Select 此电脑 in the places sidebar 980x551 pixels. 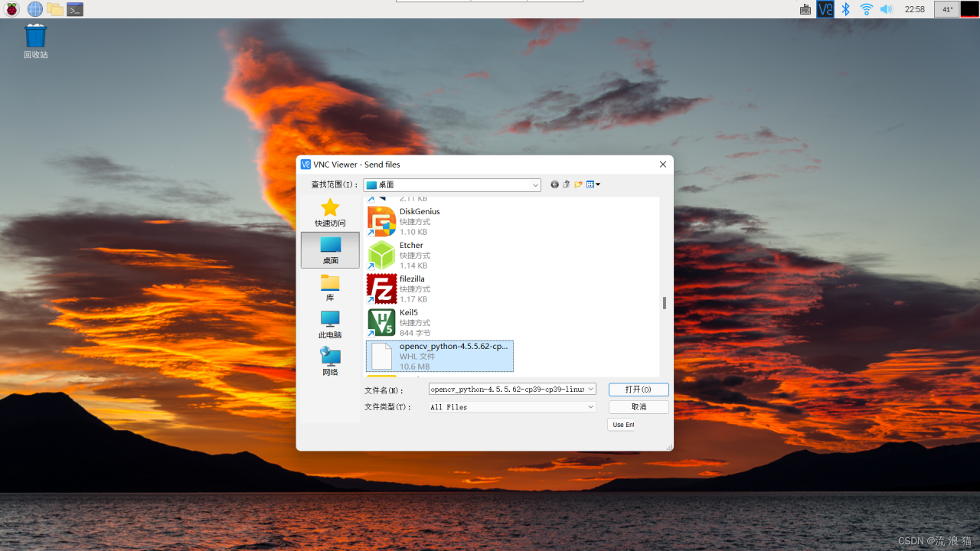point(330,324)
